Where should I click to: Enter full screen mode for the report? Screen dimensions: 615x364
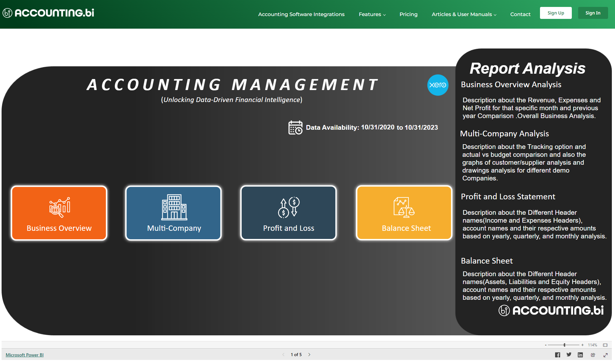click(x=606, y=355)
